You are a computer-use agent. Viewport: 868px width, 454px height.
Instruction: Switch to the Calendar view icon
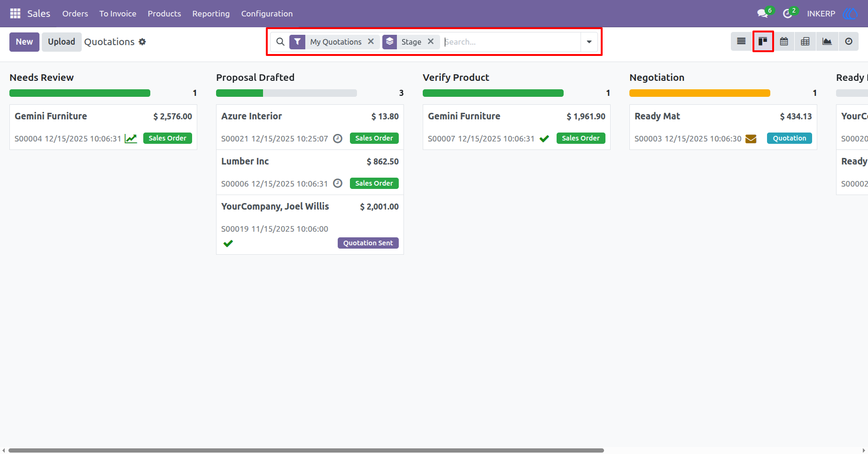tap(784, 41)
